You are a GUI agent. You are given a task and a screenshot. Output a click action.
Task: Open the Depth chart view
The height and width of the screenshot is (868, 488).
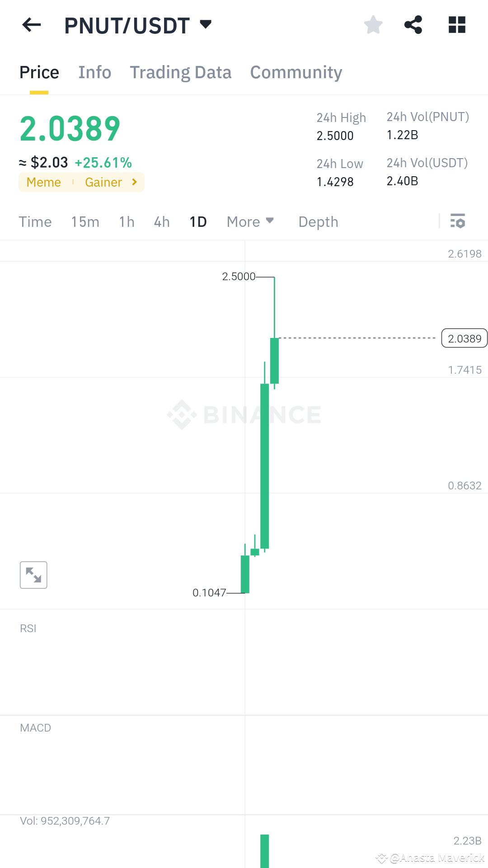coord(318,221)
